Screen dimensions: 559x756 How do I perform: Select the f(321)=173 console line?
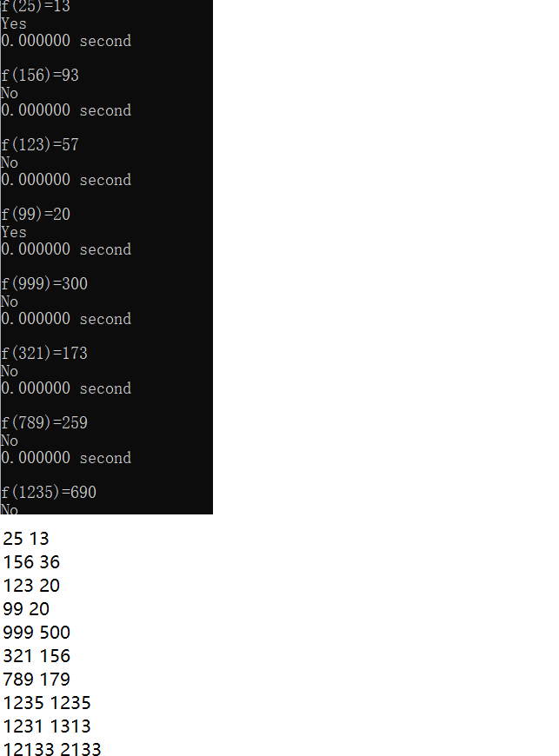click(x=44, y=353)
